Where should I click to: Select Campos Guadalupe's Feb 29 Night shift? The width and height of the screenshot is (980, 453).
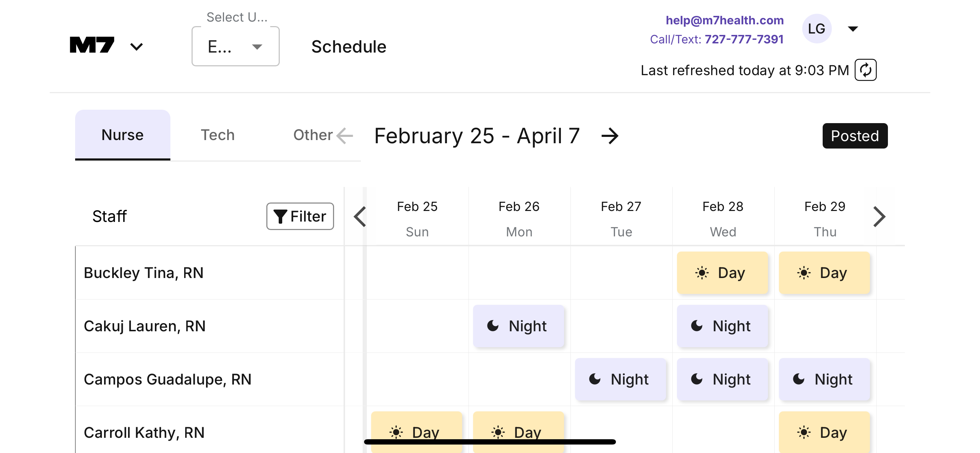click(x=824, y=379)
